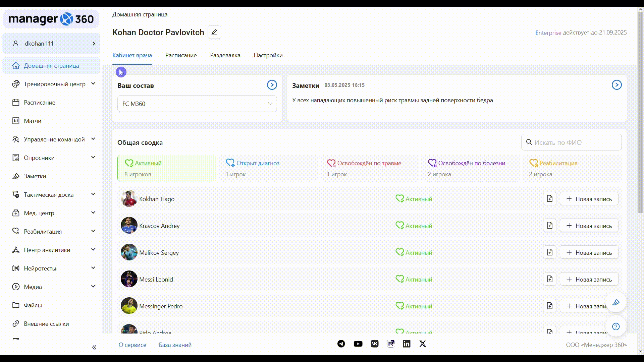644x362 pixels.
Task: Open the Notes panel arrow icon
Action: point(616,85)
